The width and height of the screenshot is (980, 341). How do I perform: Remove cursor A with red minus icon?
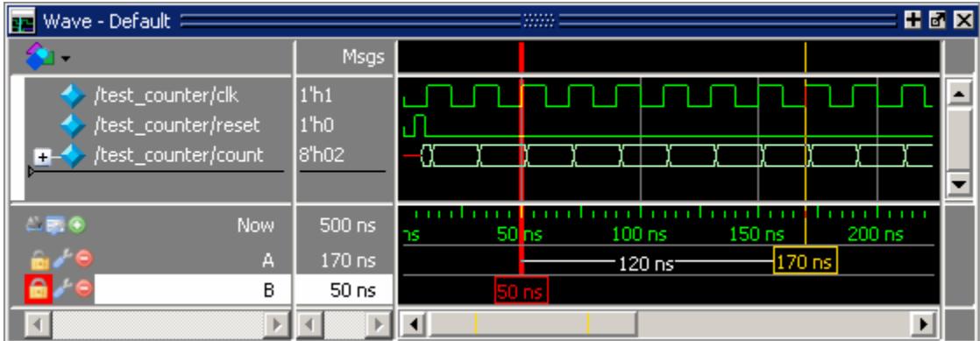pyautogui.click(x=84, y=259)
